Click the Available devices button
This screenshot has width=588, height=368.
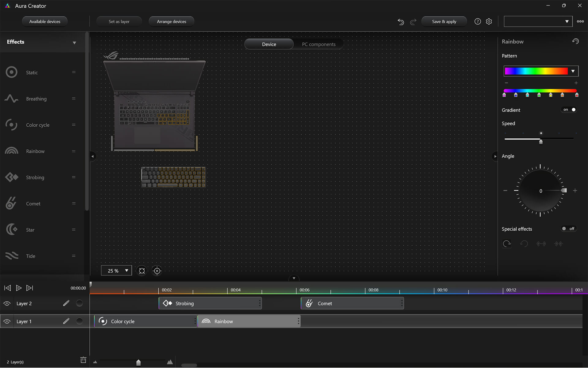(45, 21)
